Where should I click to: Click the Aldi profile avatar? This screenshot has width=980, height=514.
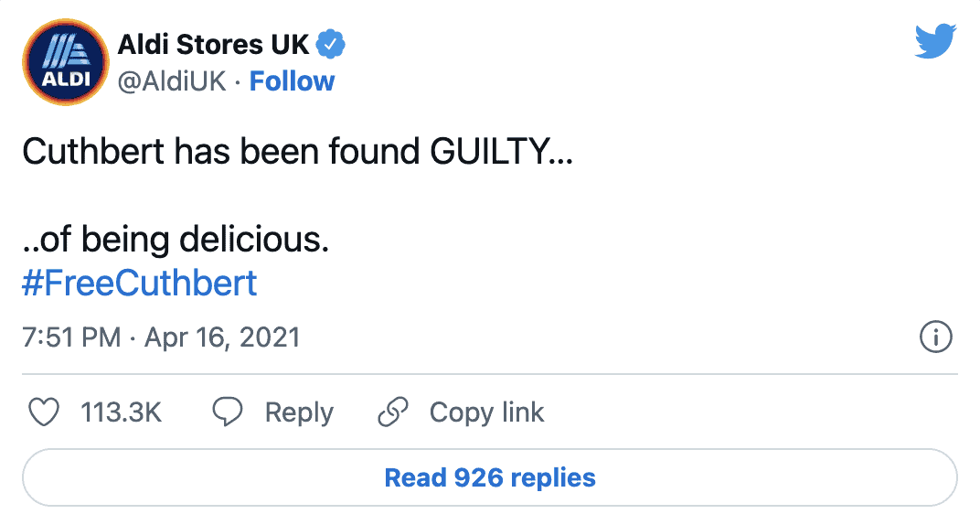pos(61,60)
